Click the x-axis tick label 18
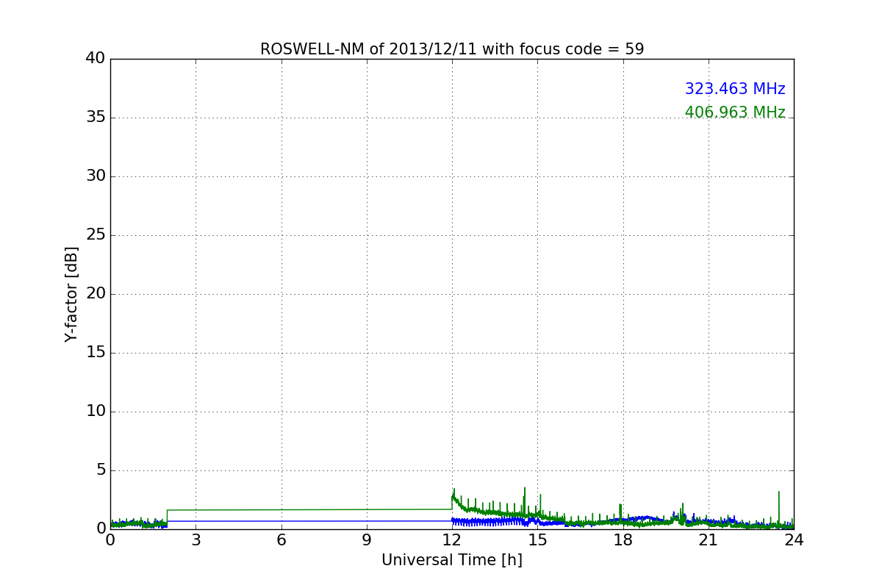This screenshot has width=882, height=588. click(x=623, y=540)
